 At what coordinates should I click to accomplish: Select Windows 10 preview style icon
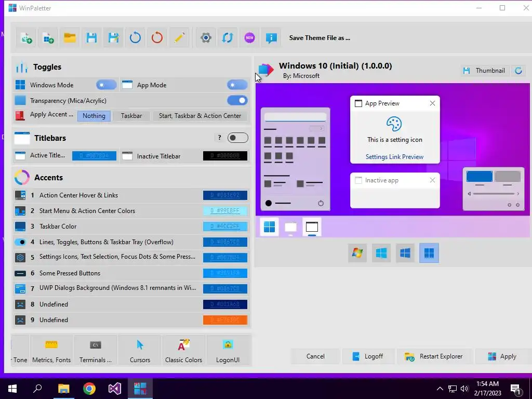[x=405, y=253]
